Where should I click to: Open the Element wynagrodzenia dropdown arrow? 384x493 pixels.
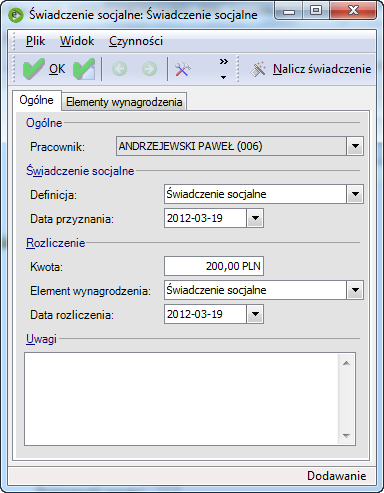[355, 290]
